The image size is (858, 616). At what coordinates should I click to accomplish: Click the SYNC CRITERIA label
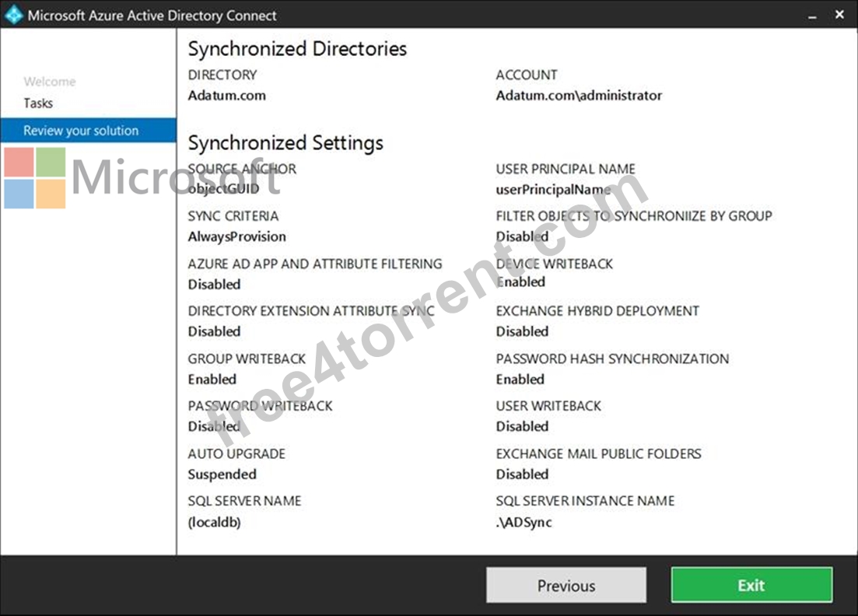coord(233,216)
